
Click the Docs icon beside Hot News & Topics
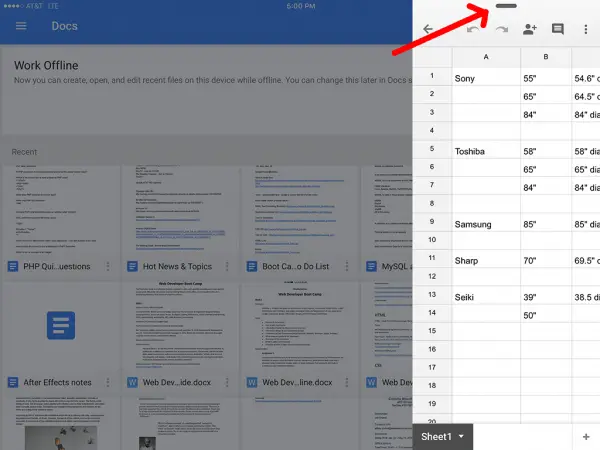[132, 266]
